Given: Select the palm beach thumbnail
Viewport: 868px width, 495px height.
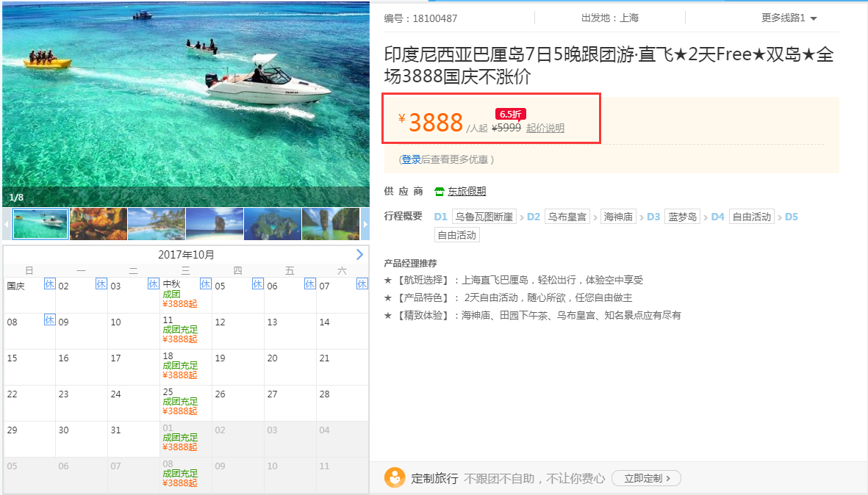Looking at the screenshot, I should [156, 224].
